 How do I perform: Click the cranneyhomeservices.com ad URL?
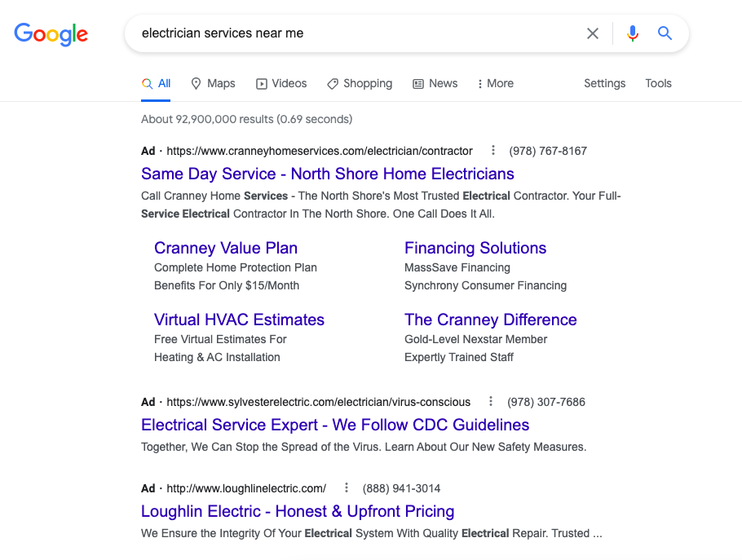coord(320,151)
